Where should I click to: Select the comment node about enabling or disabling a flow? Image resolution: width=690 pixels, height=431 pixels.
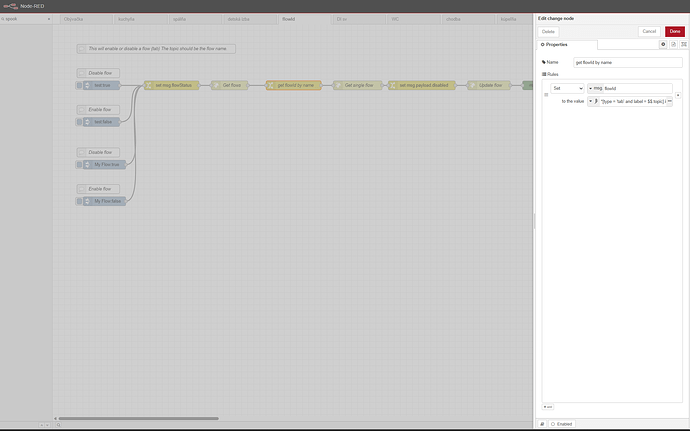[156, 49]
